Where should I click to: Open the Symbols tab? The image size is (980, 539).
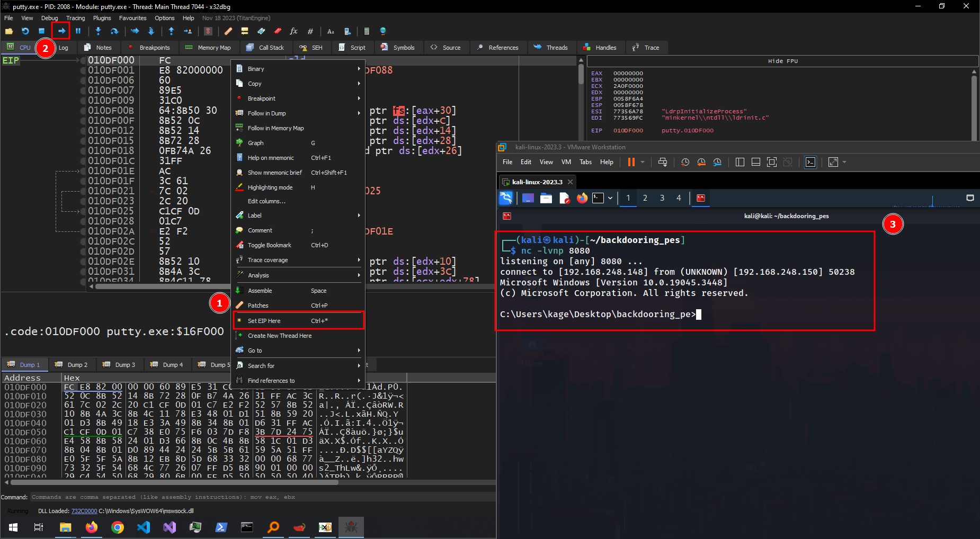coord(398,48)
